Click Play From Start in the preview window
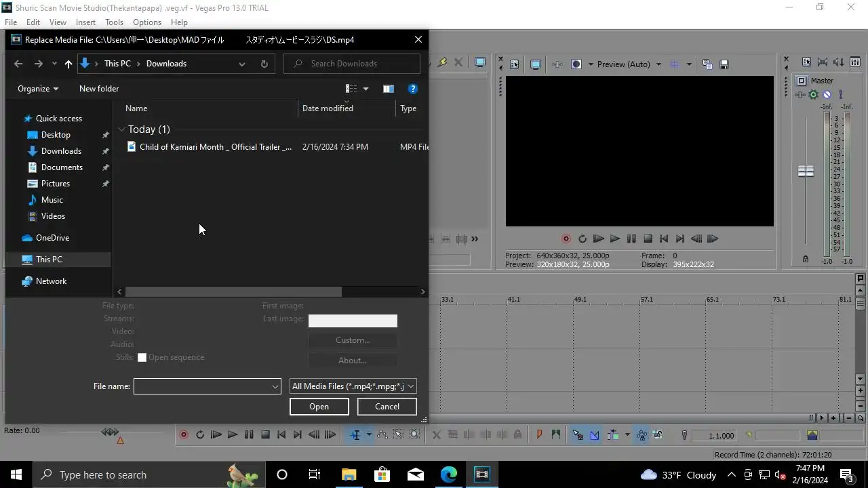 pyautogui.click(x=599, y=239)
